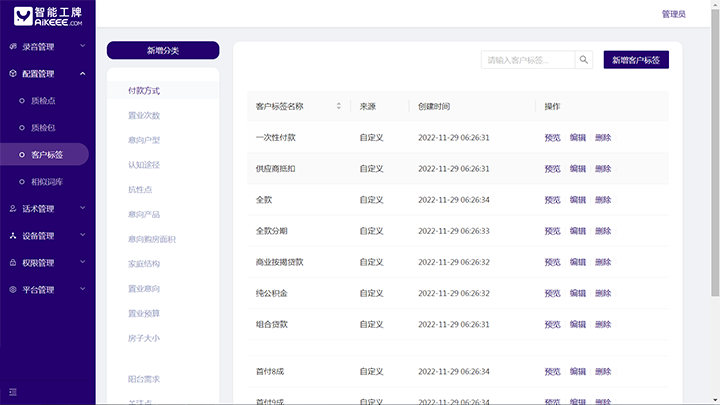Click the 录音管理 sidebar icon
The width and height of the screenshot is (720, 405).
click(12, 47)
